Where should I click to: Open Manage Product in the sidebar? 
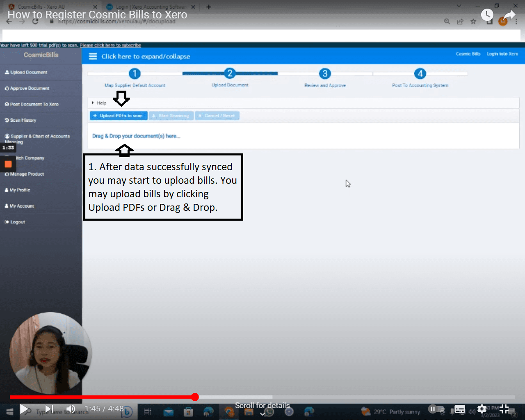pyautogui.click(x=25, y=174)
